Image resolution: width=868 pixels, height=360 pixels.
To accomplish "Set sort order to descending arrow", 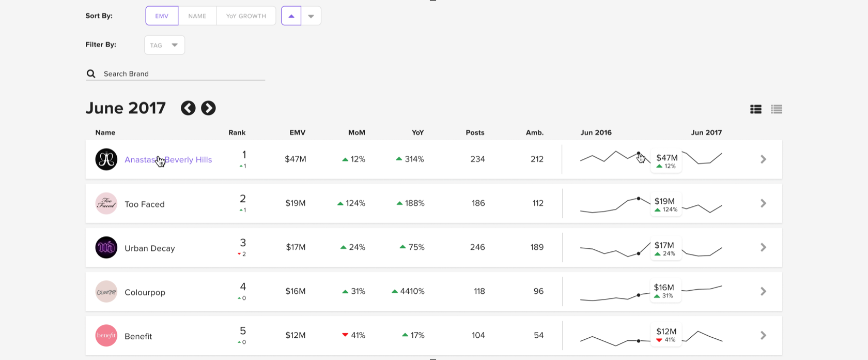I will click(x=311, y=16).
